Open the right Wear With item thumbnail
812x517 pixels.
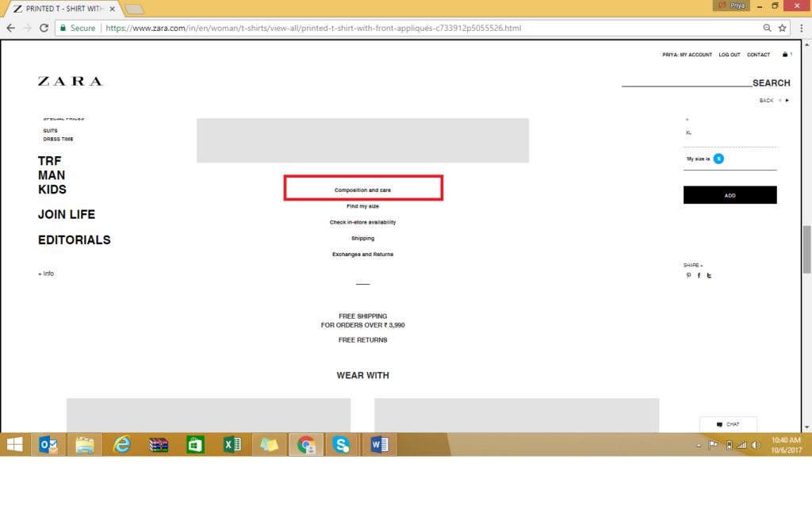click(x=516, y=415)
